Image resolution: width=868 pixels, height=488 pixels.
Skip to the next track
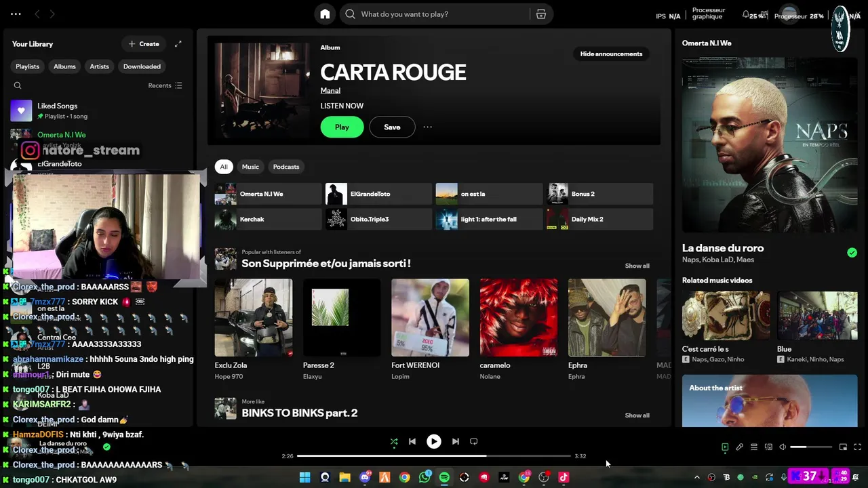click(x=456, y=441)
